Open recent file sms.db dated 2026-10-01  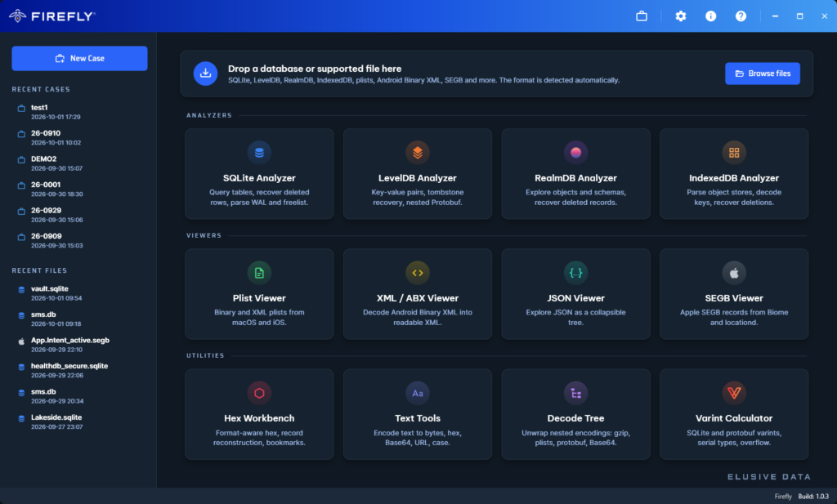click(79, 319)
